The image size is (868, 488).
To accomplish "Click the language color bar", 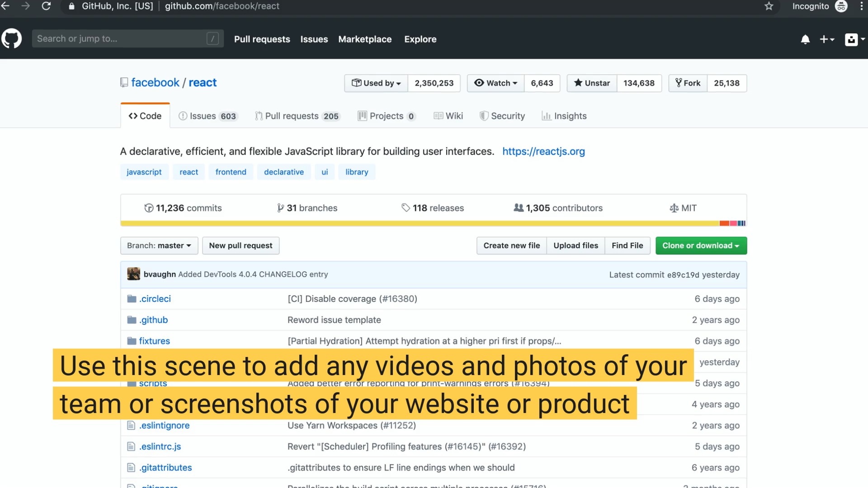I will click(433, 223).
